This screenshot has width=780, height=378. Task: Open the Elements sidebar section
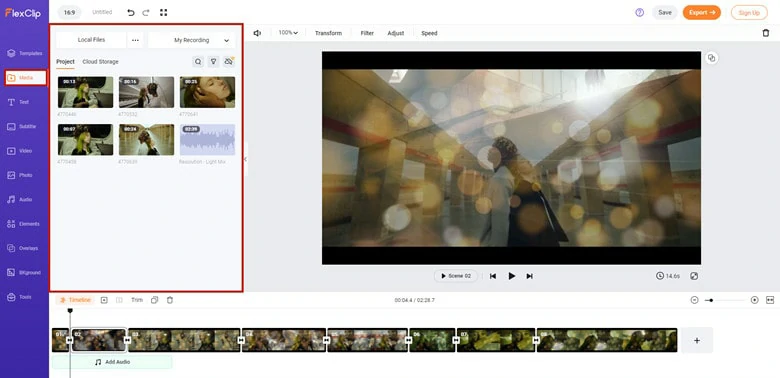pos(23,224)
